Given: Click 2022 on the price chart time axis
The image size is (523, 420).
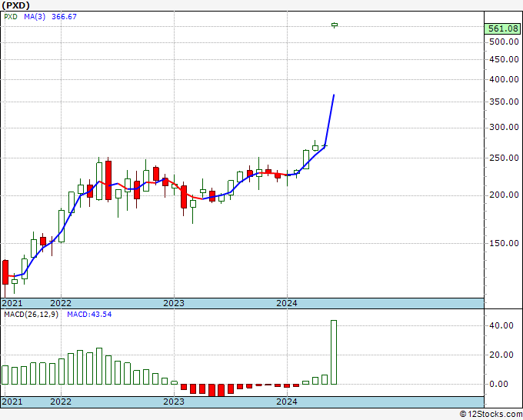Looking at the screenshot, I should click(61, 303).
